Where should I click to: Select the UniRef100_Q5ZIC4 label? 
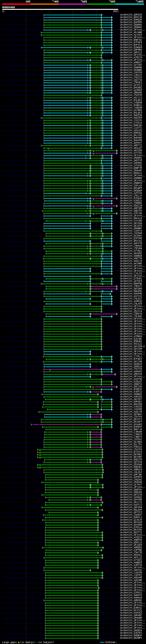click(x=131, y=311)
